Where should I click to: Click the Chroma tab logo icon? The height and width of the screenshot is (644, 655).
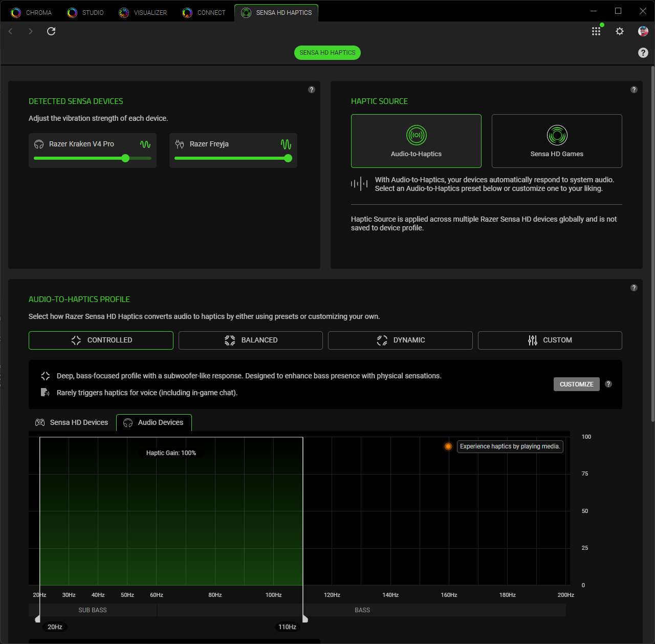click(16, 13)
